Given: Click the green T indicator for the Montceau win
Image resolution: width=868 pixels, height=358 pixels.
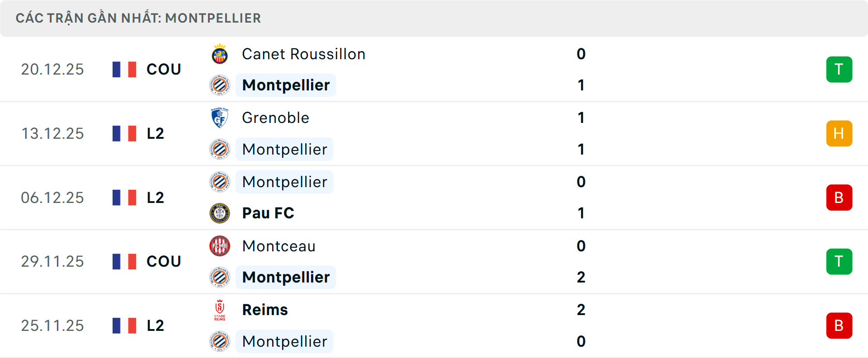Looking at the screenshot, I should (x=839, y=261).
